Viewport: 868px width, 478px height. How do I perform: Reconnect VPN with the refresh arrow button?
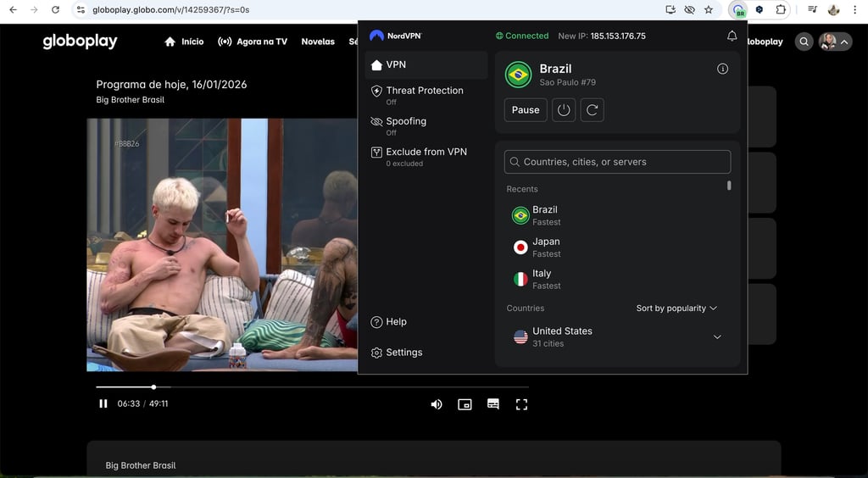pyautogui.click(x=592, y=110)
